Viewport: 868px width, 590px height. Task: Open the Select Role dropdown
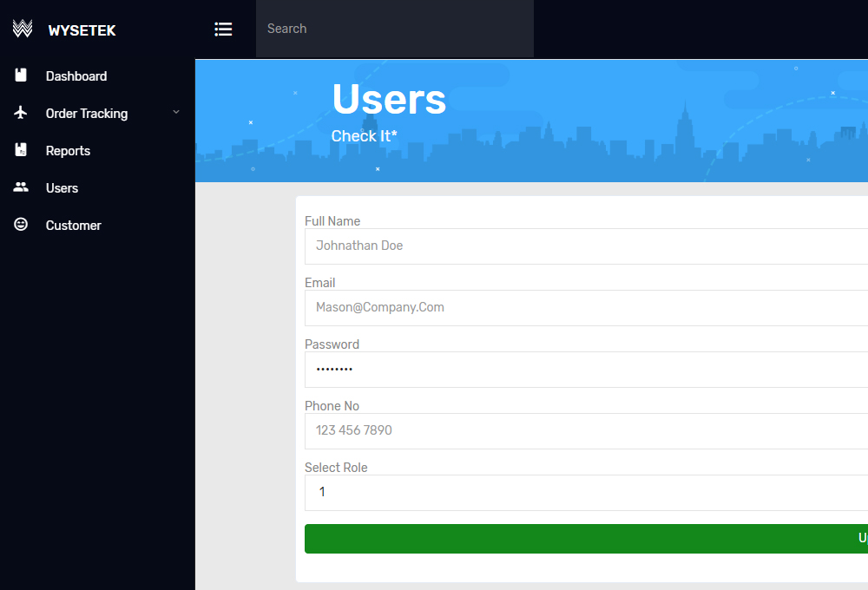point(586,493)
